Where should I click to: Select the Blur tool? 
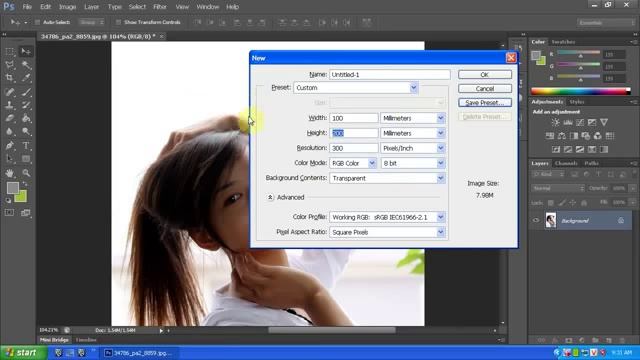click(9, 131)
